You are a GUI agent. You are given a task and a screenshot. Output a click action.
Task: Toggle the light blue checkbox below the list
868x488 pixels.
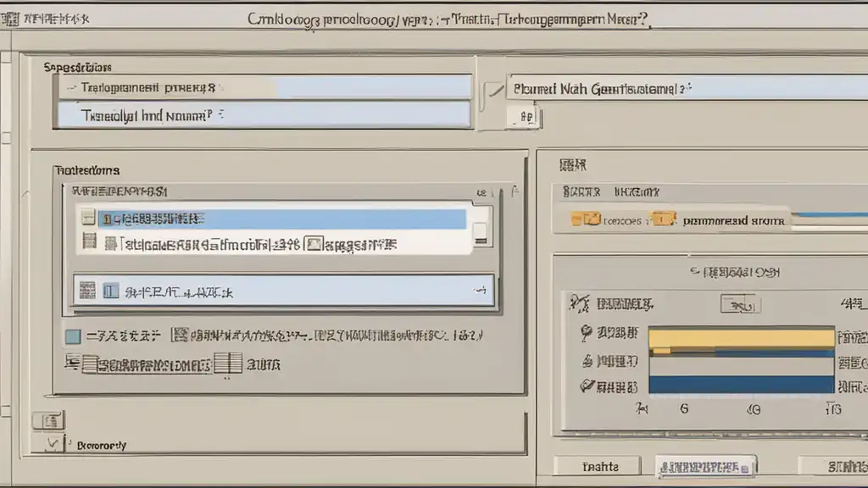point(73,336)
